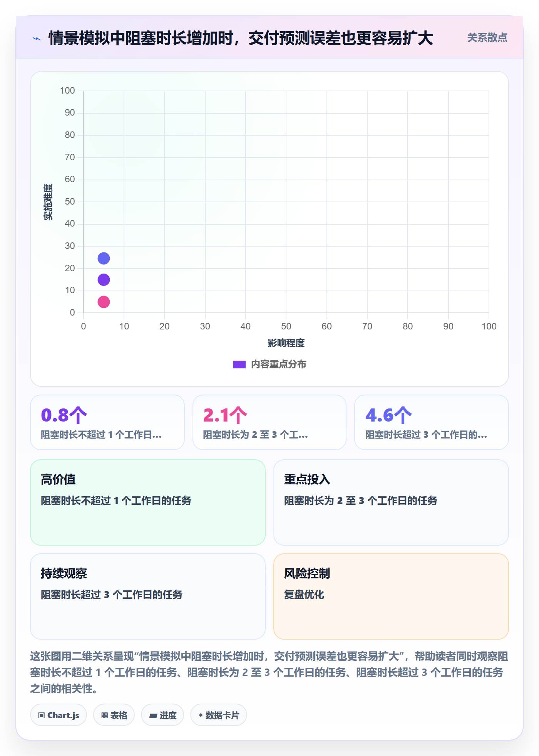The image size is (539, 756).
Task: Click the 复盘优化 text in 风险控制 card
Action: pyautogui.click(x=304, y=595)
